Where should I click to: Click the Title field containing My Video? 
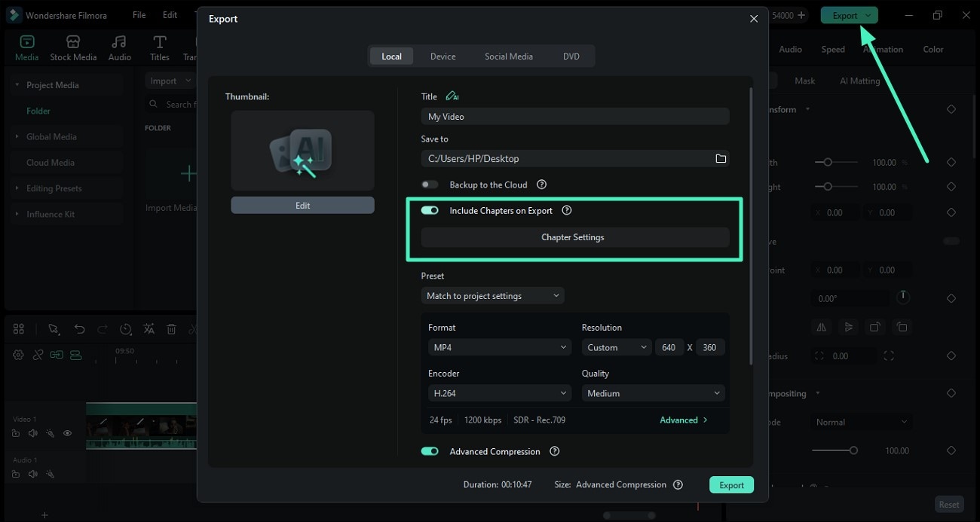[575, 117]
